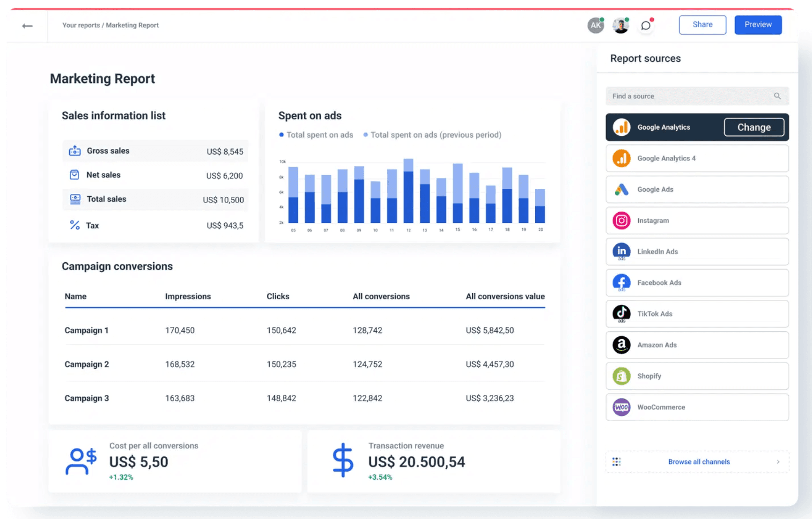Change the Google Analytics report source

(x=754, y=127)
